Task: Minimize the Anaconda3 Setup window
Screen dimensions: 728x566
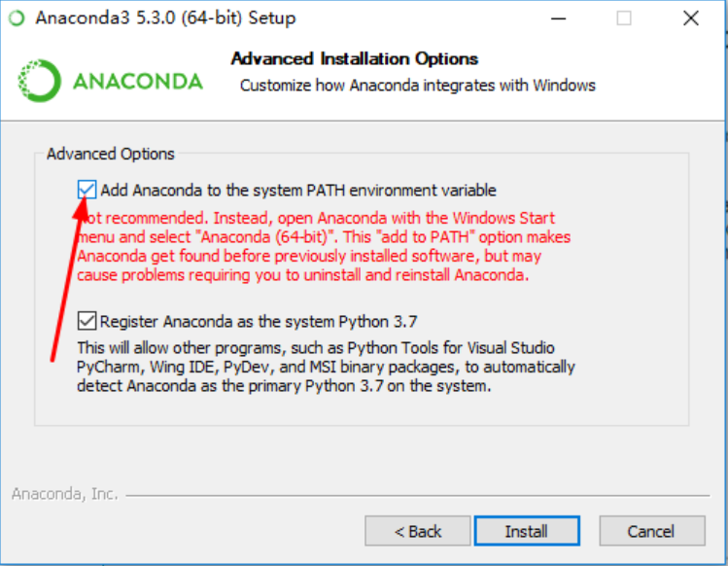Action: [558, 18]
